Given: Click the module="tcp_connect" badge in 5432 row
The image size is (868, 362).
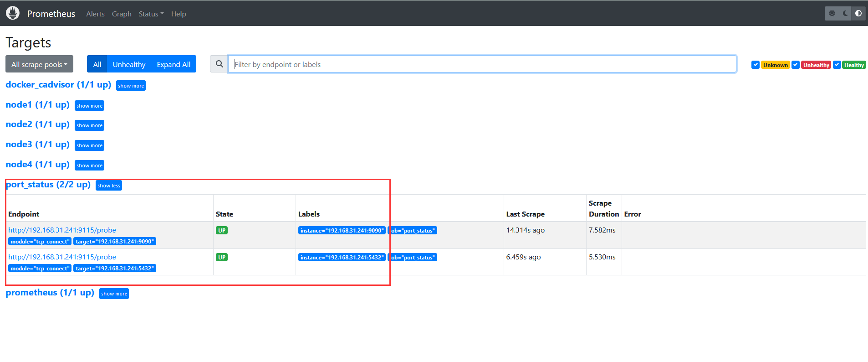Looking at the screenshot, I should click(x=40, y=268).
